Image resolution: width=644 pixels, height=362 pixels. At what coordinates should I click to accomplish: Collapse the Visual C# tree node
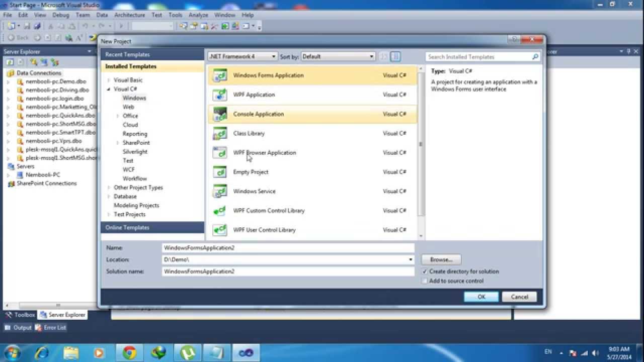click(x=109, y=89)
